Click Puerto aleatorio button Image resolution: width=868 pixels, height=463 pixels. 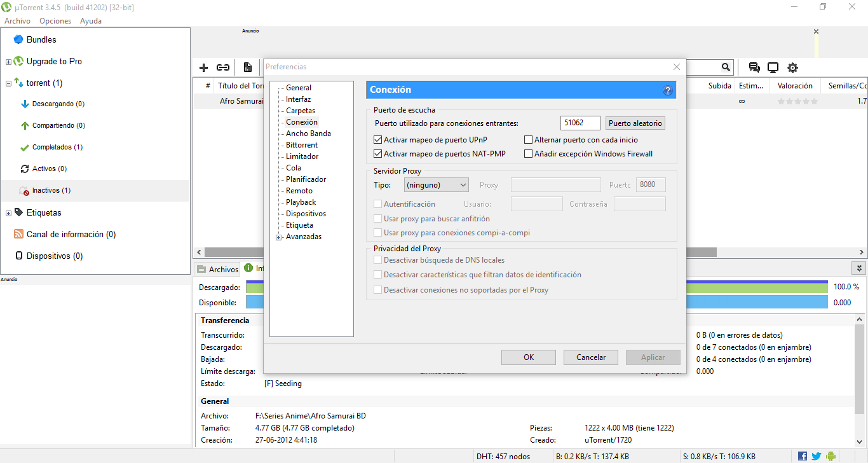[x=635, y=123]
